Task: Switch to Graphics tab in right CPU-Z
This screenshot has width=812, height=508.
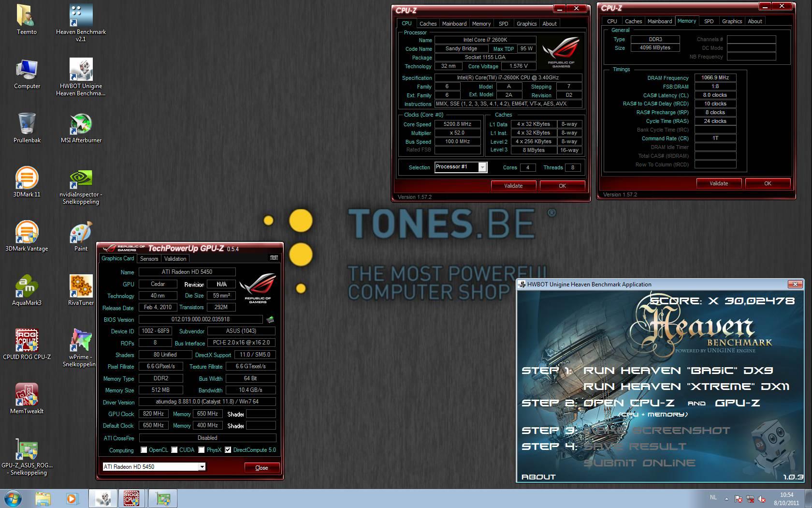Action: (x=732, y=21)
